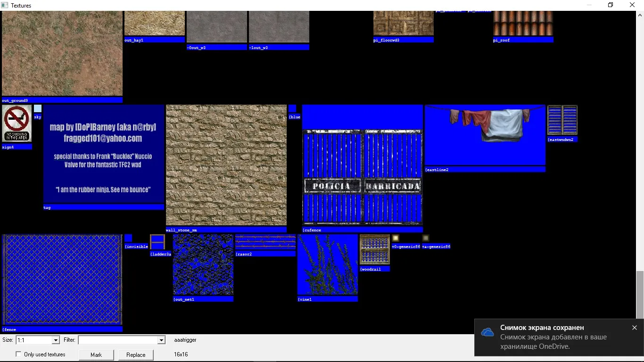Pick the {blue solid color texture
Screen dimensions: 644x362
pyautogui.click(x=292, y=108)
